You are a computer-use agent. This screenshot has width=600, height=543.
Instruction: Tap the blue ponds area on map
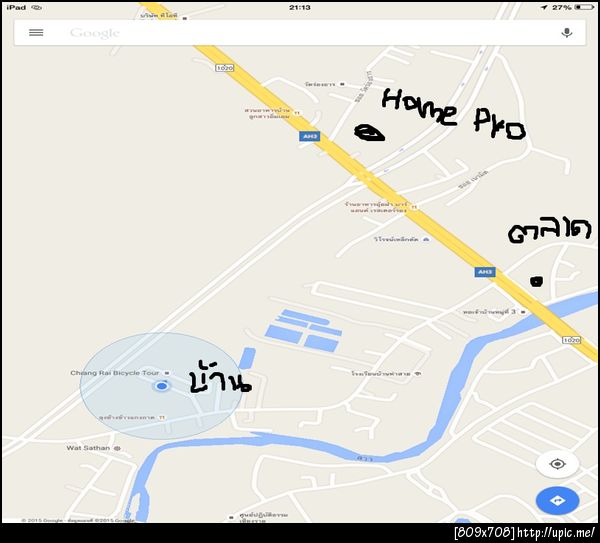pyautogui.click(x=303, y=331)
